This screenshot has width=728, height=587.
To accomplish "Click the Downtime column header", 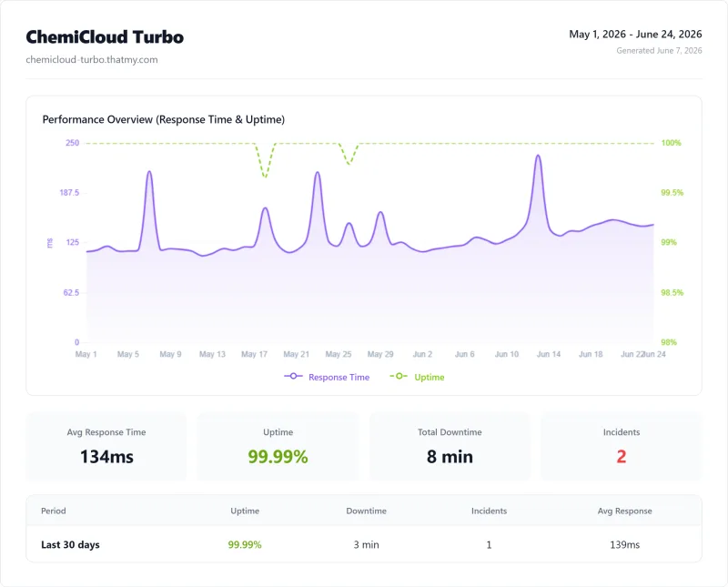I will point(367,511).
